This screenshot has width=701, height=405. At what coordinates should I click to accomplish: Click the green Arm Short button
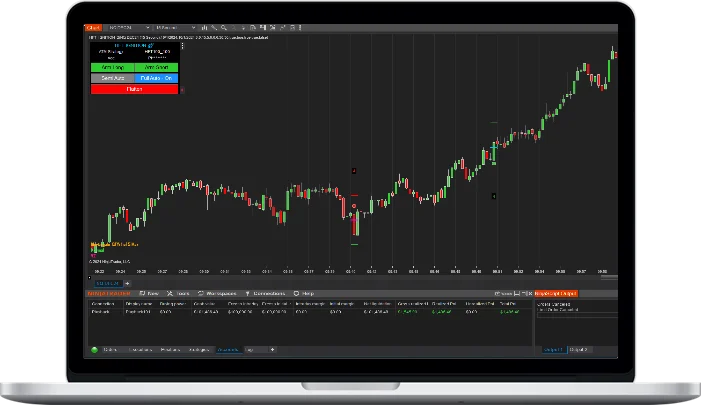pos(155,67)
